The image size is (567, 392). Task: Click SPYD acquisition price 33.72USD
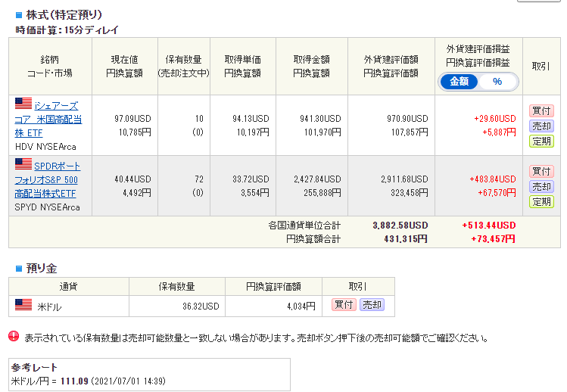(251, 179)
